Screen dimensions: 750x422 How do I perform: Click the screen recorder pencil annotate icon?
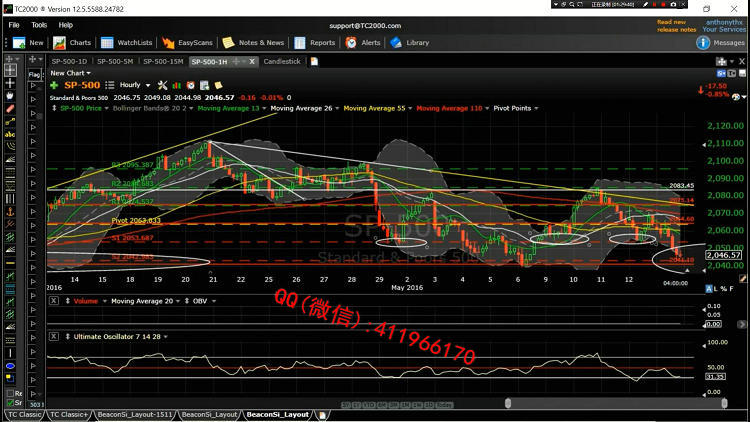tap(645, 4)
